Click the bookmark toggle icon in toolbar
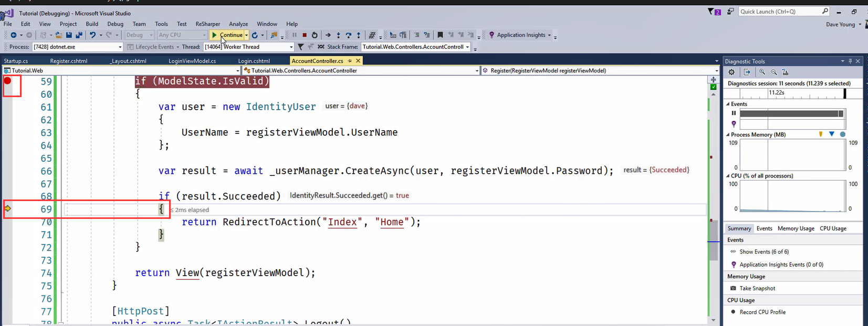Image resolution: width=868 pixels, height=326 pixels. coord(440,35)
